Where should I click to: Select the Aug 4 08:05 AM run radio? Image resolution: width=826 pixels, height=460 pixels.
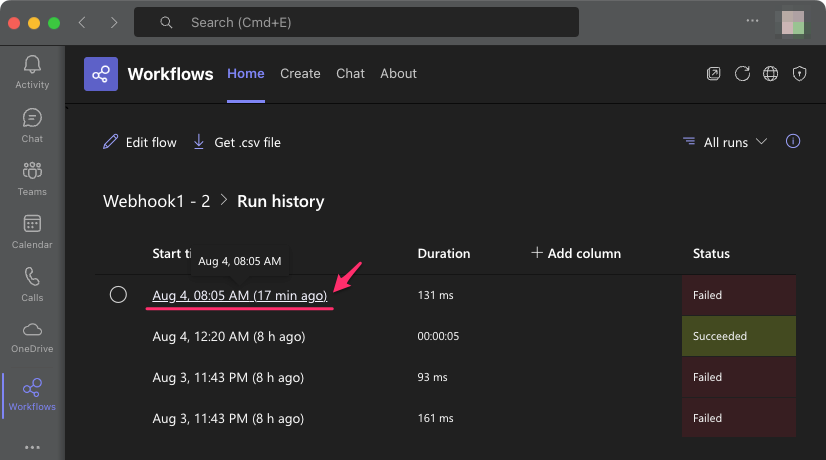(118, 295)
